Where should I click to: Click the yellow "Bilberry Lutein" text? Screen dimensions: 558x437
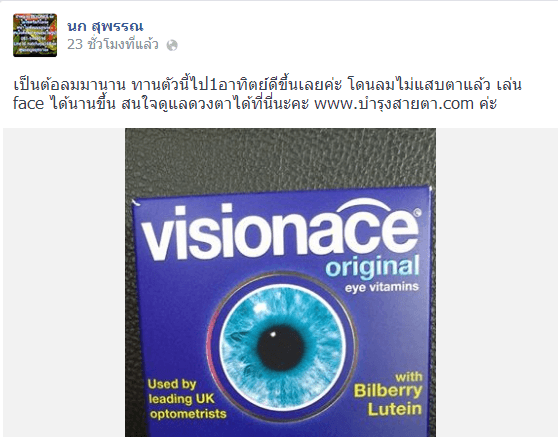(388, 400)
